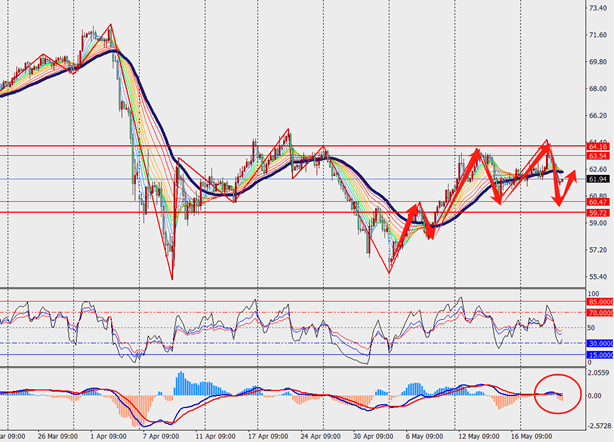Click the 2.0559 MACD scale label
The height and width of the screenshot is (442, 614).
tap(598, 370)
